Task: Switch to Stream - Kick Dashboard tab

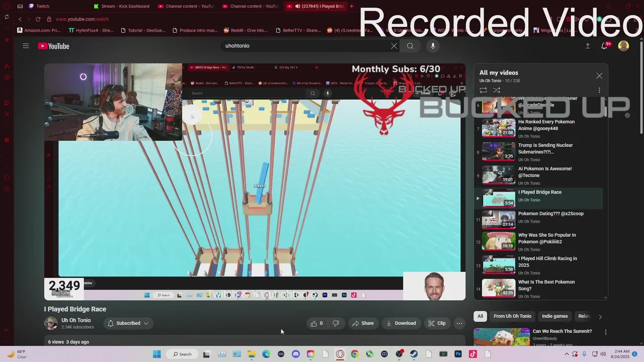Action: click(122, 6)
